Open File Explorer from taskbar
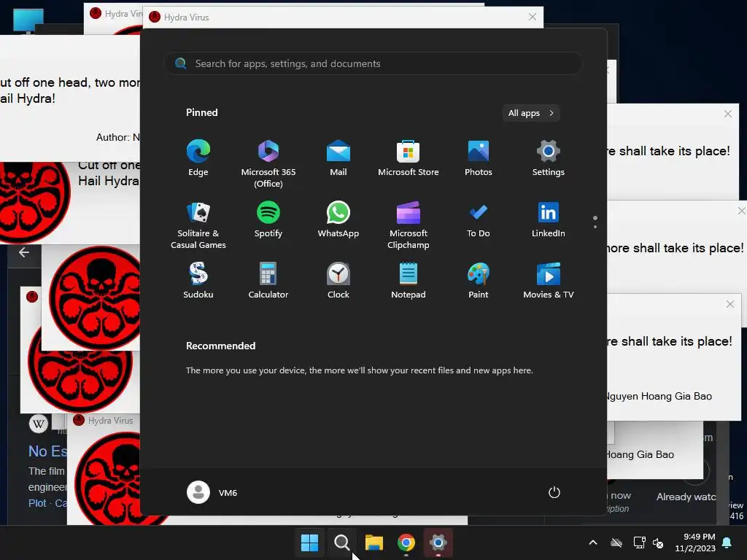Viewport: 747px width, 560px height. (x=374, y=542)
